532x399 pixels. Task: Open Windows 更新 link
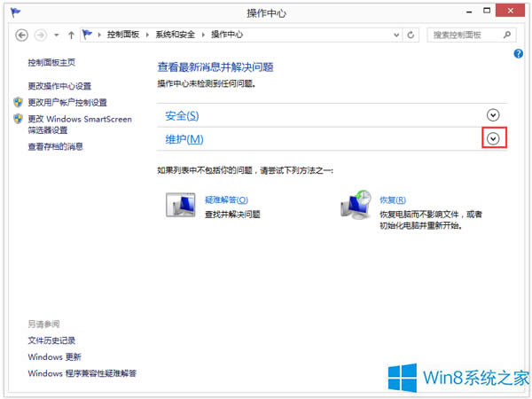pyautogui.click(x=55, y=357)
